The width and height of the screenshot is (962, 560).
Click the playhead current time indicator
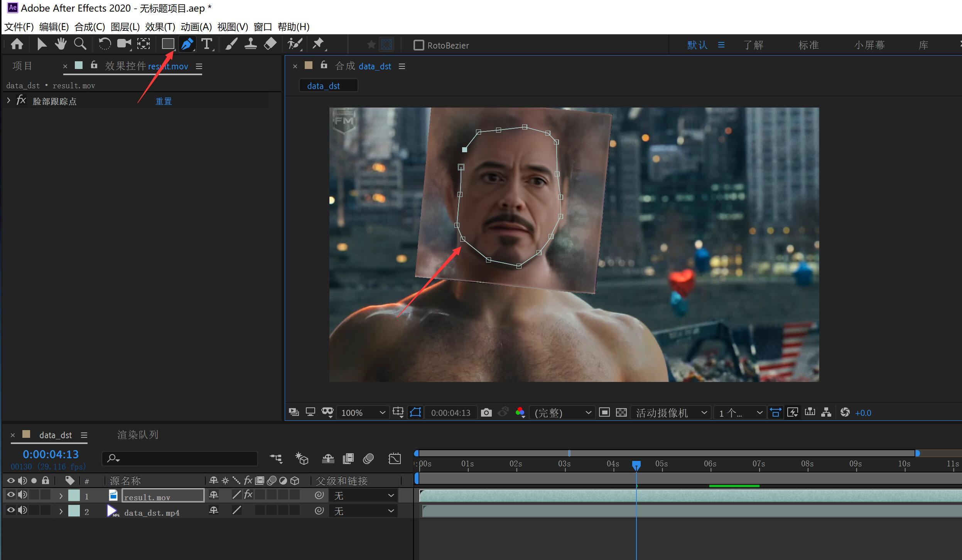[x=636, y=466]
